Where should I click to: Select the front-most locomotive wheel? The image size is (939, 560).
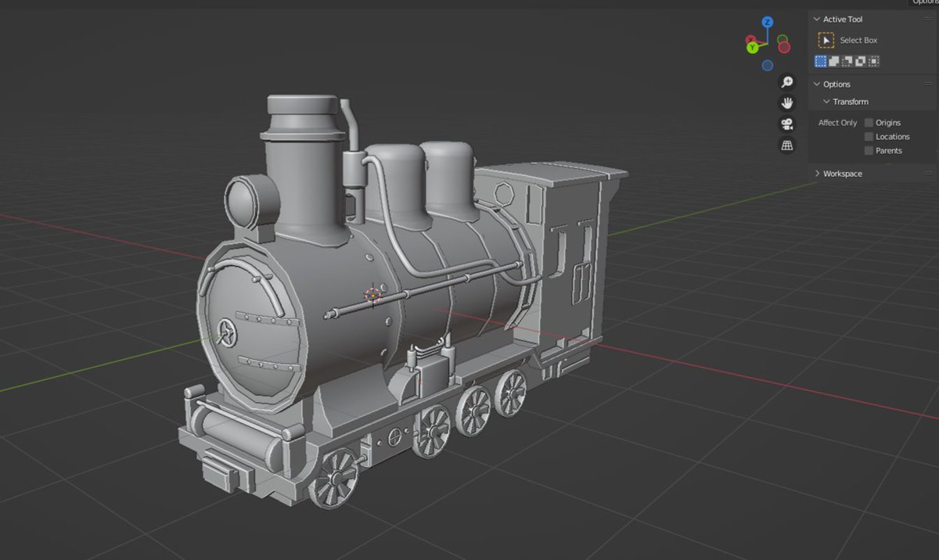click(x=334, y=479)
